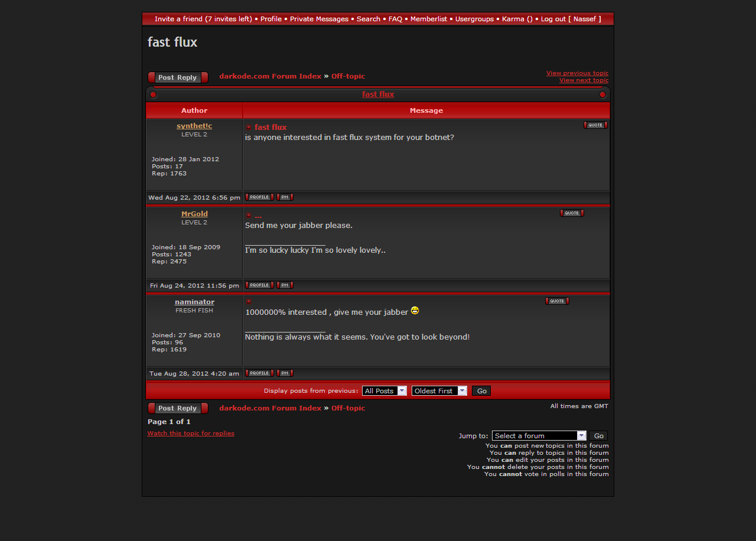Viewport: 756px width, 541px height.
Task: Click PM button under MrGold's post
Action: pyautogui.click(x=285, y=285)
